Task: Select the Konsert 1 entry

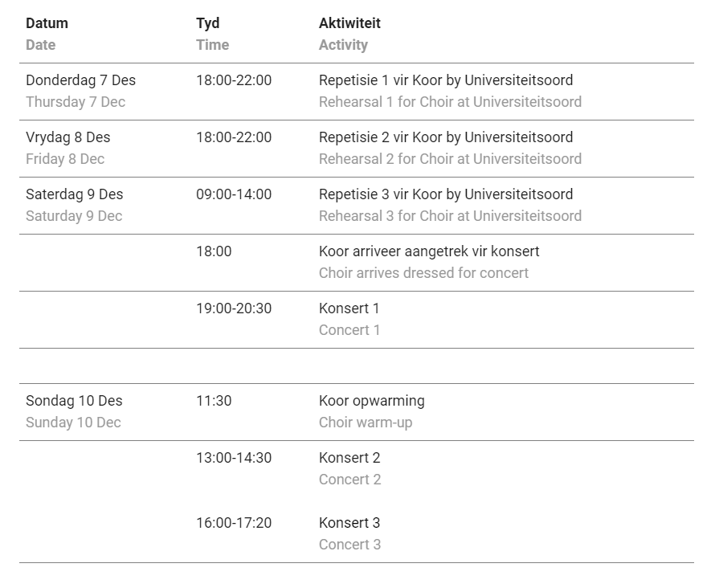Action: (349, 308)
